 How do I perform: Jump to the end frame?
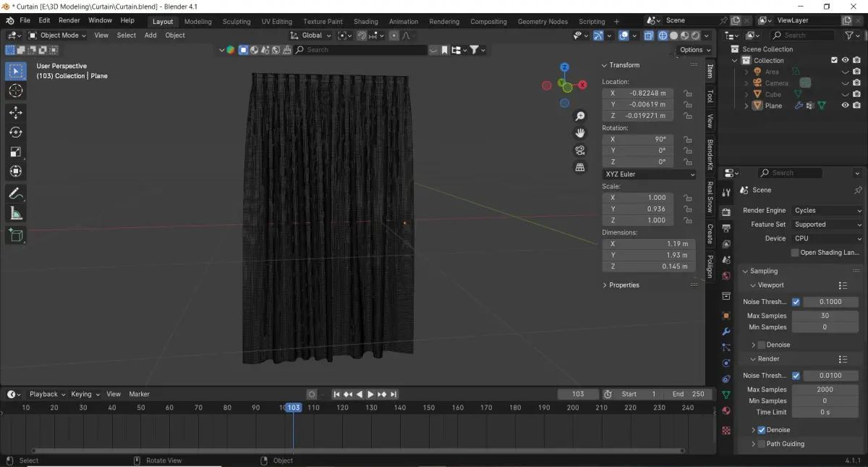(393, 395)
